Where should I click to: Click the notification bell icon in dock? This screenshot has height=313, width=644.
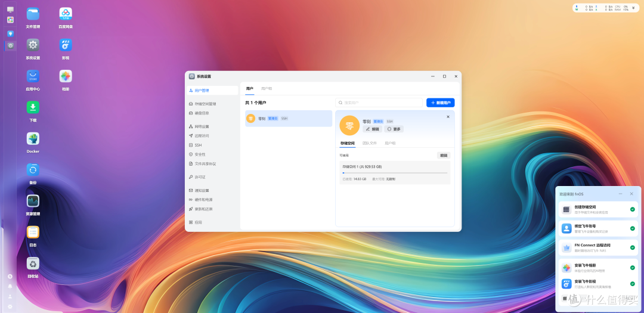point(10,286)
